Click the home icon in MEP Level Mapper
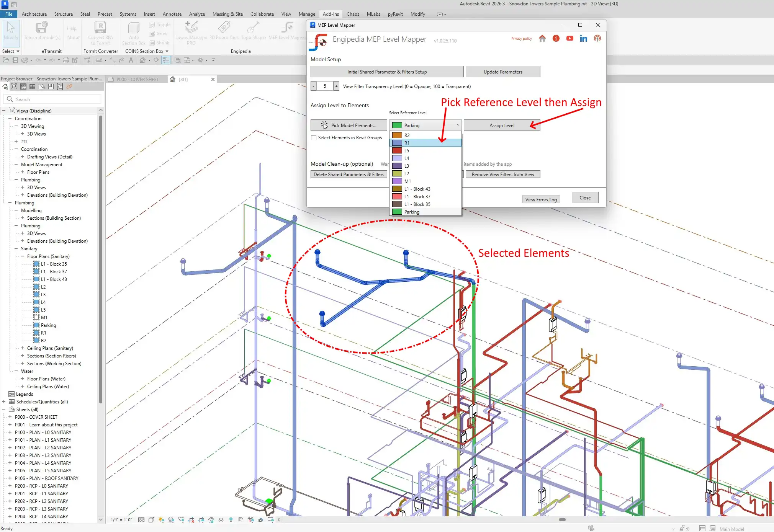The height and width of the screenshot is (532, 774). (542, 38)
